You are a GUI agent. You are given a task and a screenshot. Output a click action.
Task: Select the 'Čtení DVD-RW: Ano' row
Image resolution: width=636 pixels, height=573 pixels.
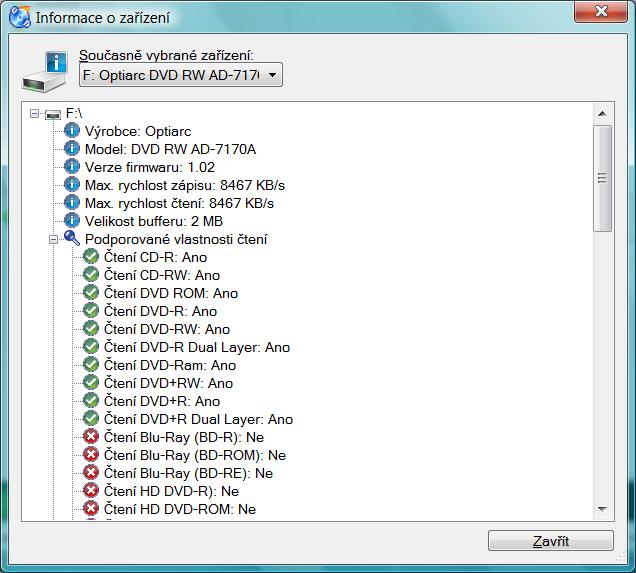coord(167,329)
